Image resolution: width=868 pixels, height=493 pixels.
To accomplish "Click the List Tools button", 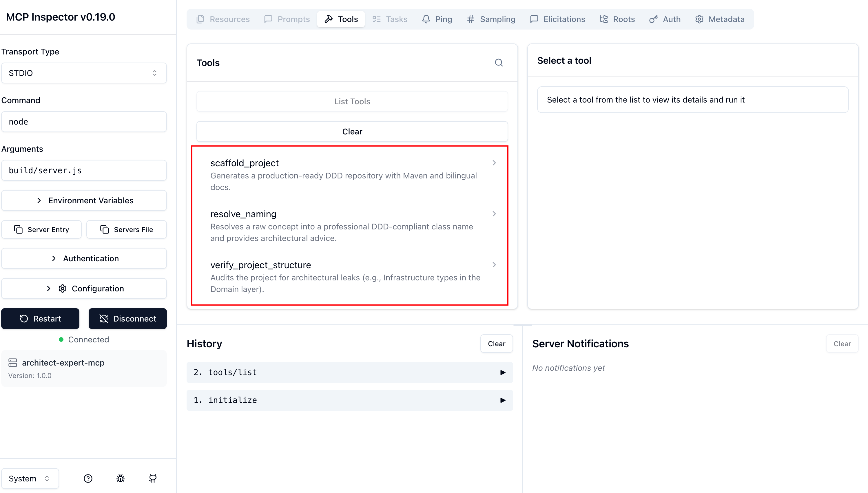I will coord(352,101).
